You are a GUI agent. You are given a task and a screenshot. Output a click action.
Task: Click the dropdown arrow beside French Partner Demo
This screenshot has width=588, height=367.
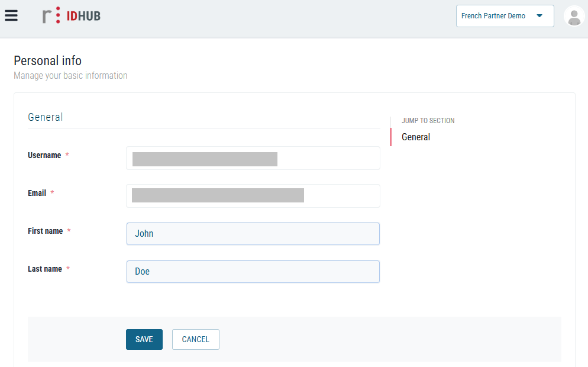tap(539, 16)
